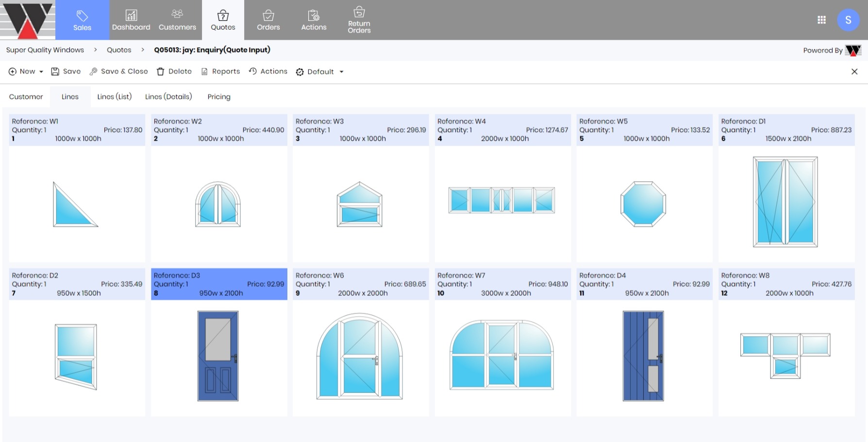This screenshot has height=442, width=868.
Task: Open the Orders basket icon
Action: [x=268, y=16]
